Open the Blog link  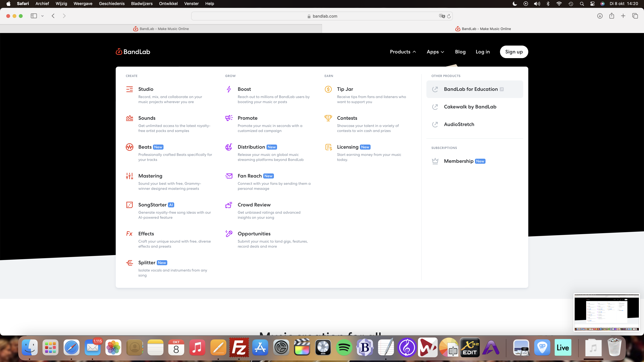point(460,52)
